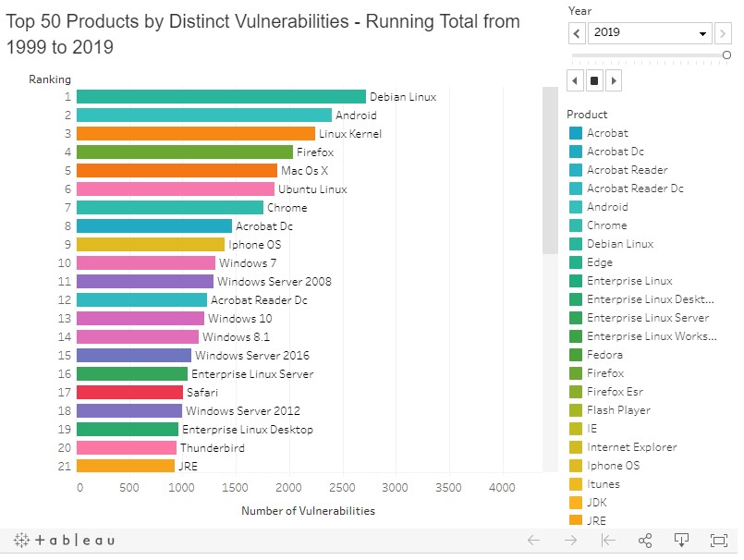Click the Enterprise Linux Desktop bar

[x=128, y=430]
